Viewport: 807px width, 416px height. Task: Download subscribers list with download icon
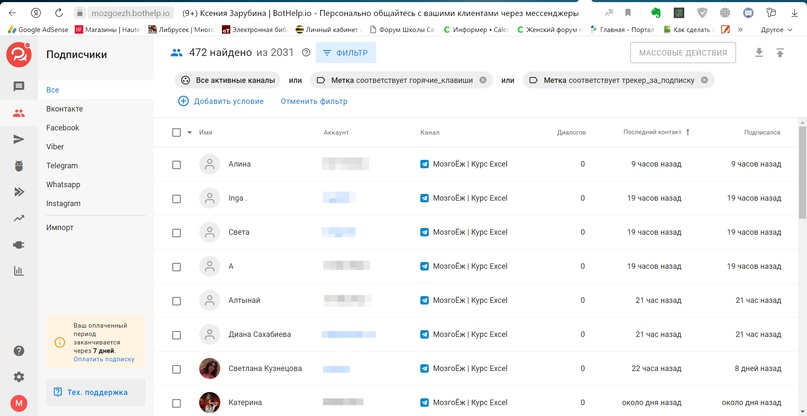pyautogui.click(x=758, y=53)
